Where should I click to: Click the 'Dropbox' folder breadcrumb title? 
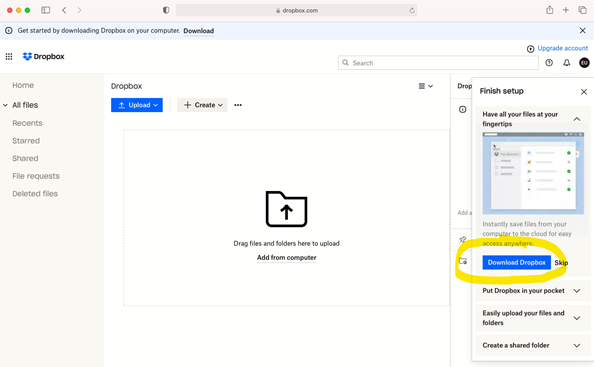point(127,86)
